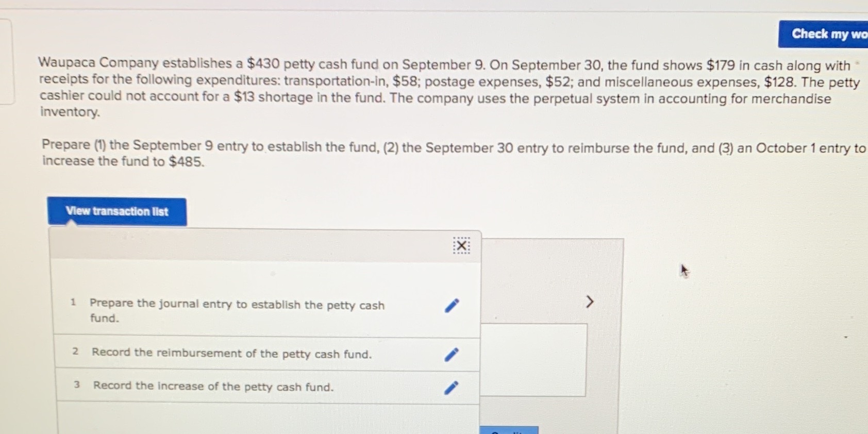Select transaction 1 in the list
The image size is (868, 434).
click(x=237, y=311)
